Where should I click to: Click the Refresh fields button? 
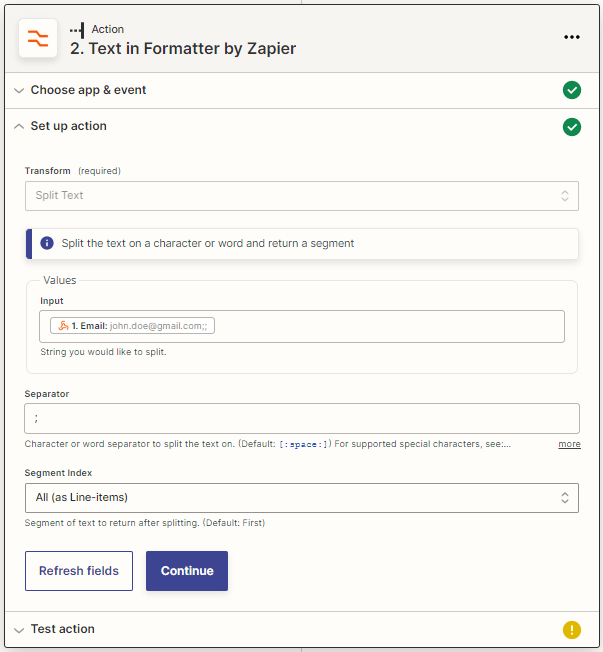[79, 571]
